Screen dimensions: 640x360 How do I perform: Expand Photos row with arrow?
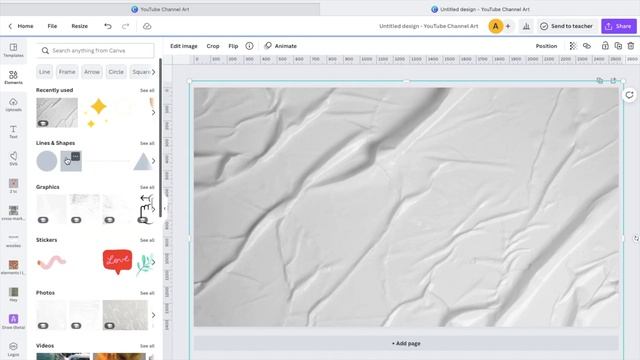click(x=153, y=315)
